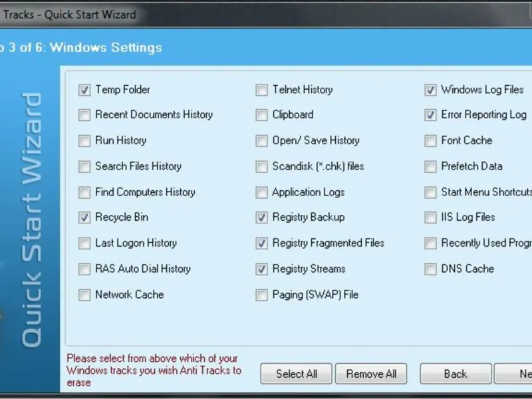Check Scandisk (*.chk) files option
The height and width of the screenshot is (399, 532).
tap(262, 167)
